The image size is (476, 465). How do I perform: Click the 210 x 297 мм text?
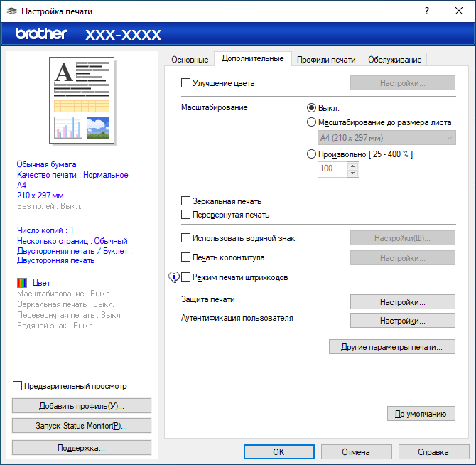tap(40, 196)
